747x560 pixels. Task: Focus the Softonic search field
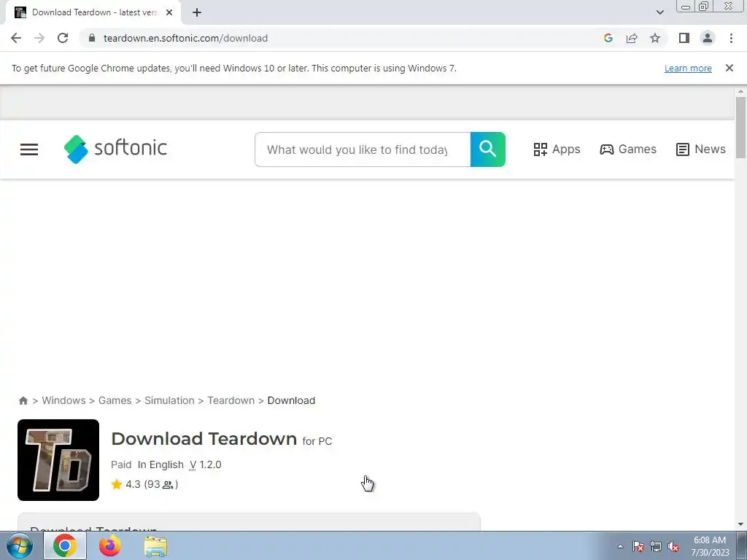tap(363, 149)
